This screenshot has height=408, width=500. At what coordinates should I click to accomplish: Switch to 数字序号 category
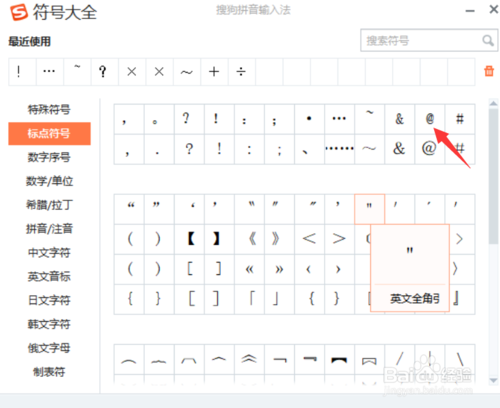click(x=49, y=157)
